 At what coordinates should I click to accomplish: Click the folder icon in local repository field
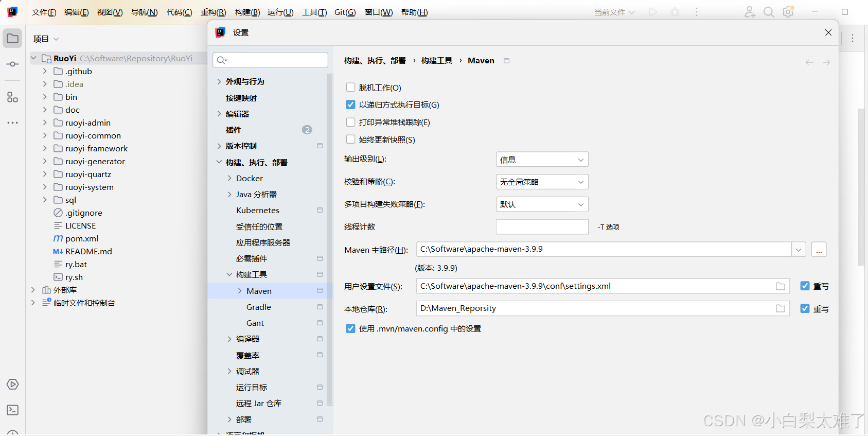pos(781,308)
